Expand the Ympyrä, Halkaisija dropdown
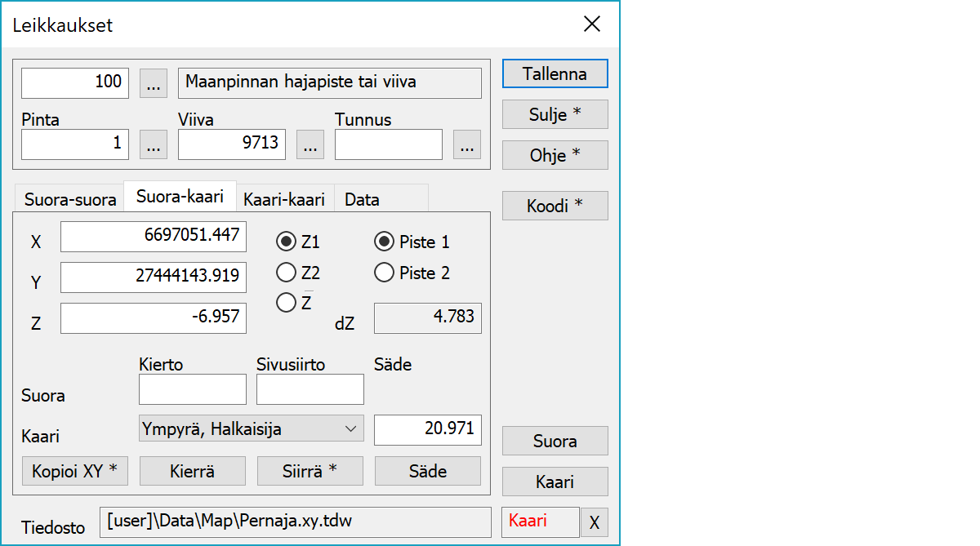 click(x=252, y=428)
